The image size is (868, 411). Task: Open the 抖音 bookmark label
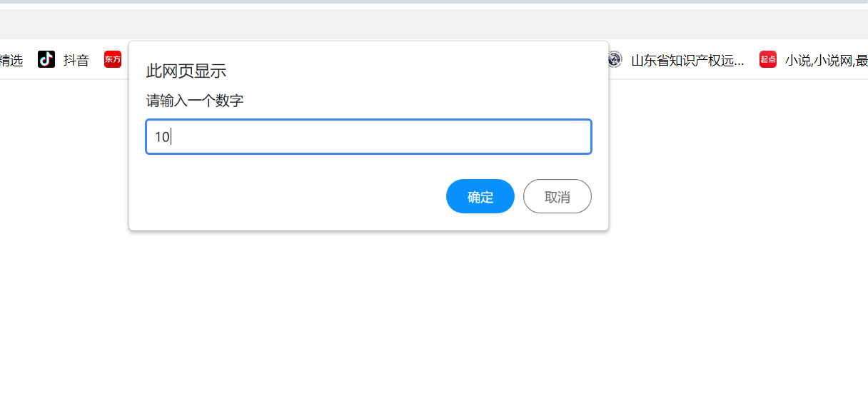[x=76, y=61]
